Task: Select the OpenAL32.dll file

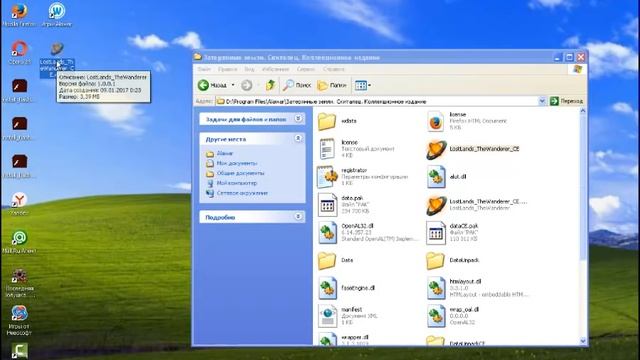Action: (368, 232)
